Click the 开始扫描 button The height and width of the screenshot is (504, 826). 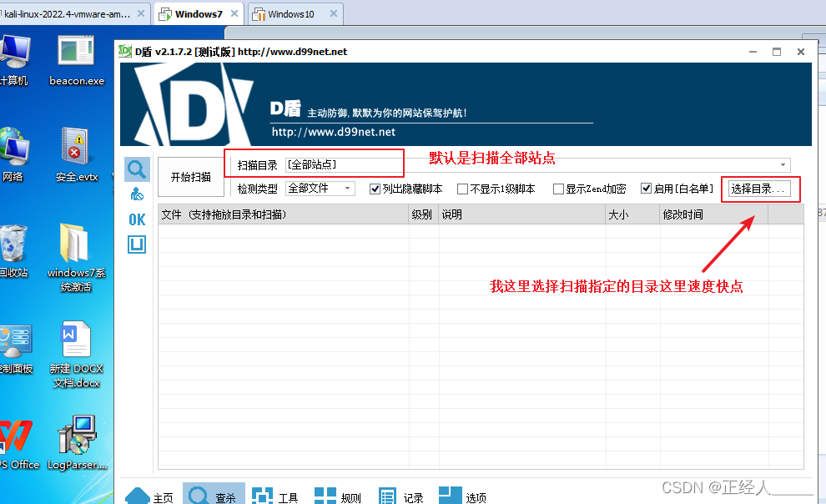pos(191,177)
